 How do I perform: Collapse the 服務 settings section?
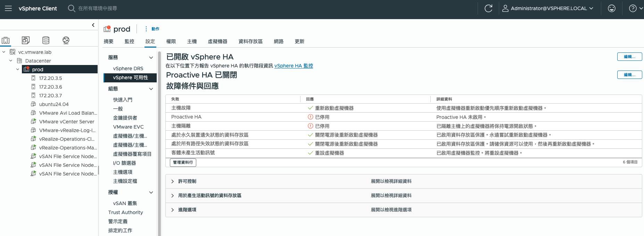coord(151,58)
